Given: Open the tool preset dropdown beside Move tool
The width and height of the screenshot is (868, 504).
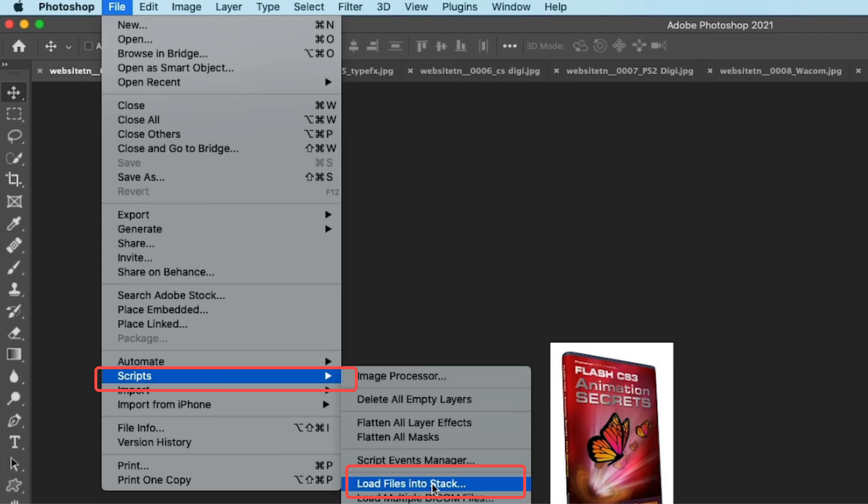Looking at the screenshot, I should (x=70, y=45).
